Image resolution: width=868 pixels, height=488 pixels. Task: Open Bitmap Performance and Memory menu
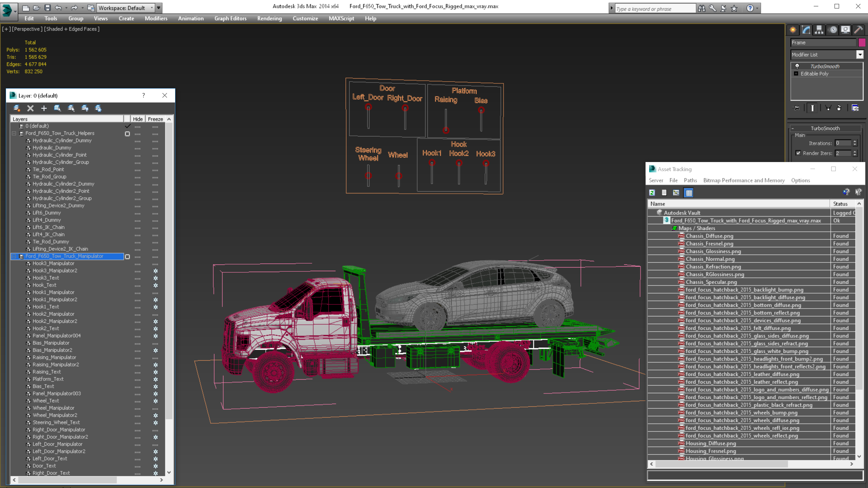click(x=744, y=180)
